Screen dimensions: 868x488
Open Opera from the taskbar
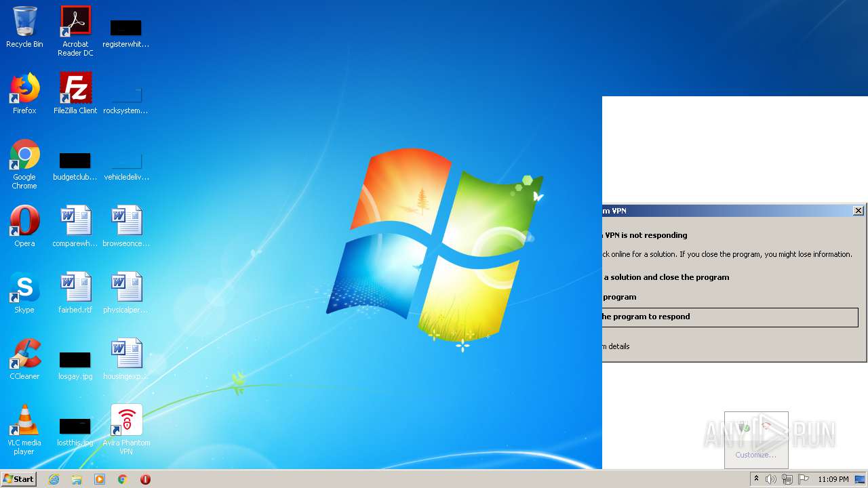tap(145, 479)
